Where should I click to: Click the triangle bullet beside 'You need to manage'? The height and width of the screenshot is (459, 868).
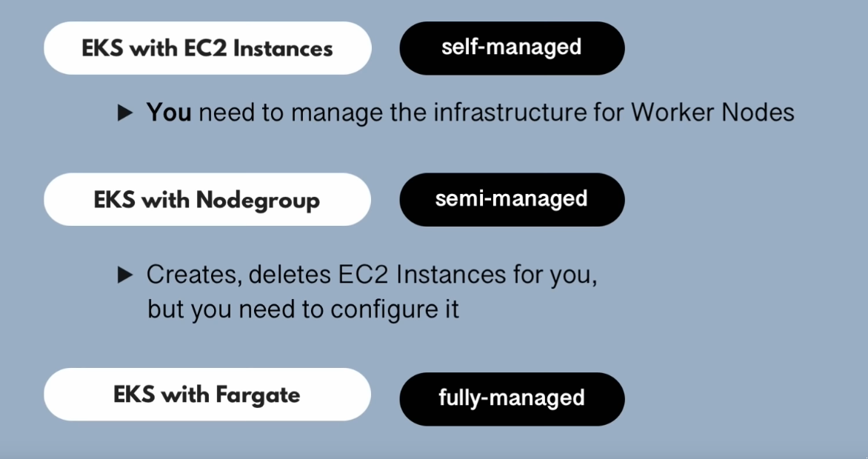(x=125, y=113)
